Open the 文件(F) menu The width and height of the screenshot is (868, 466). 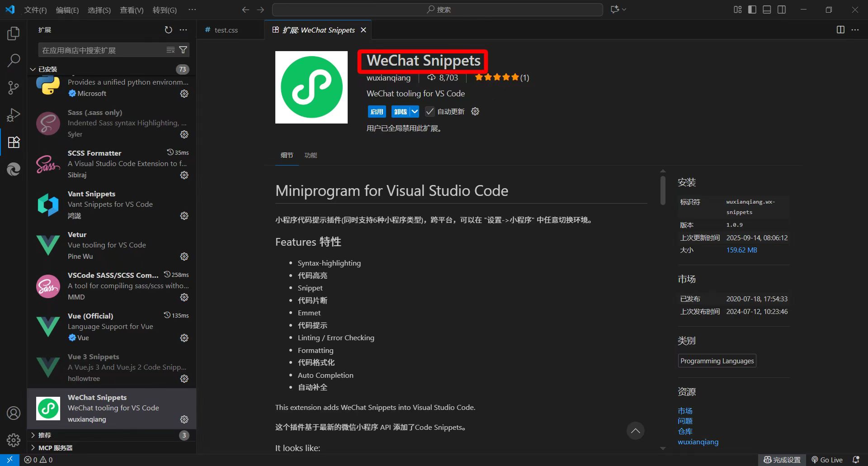pos(36,10)
